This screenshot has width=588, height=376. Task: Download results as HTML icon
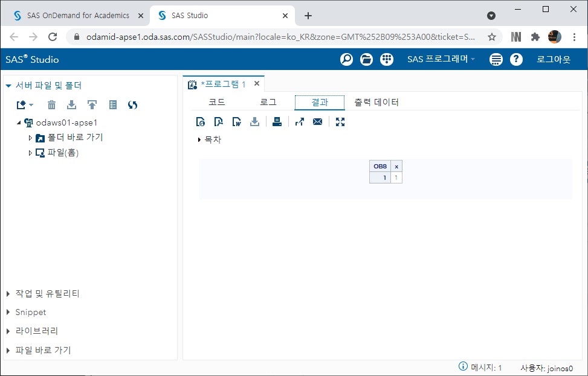pyautogui.click(x=201, y=122)
